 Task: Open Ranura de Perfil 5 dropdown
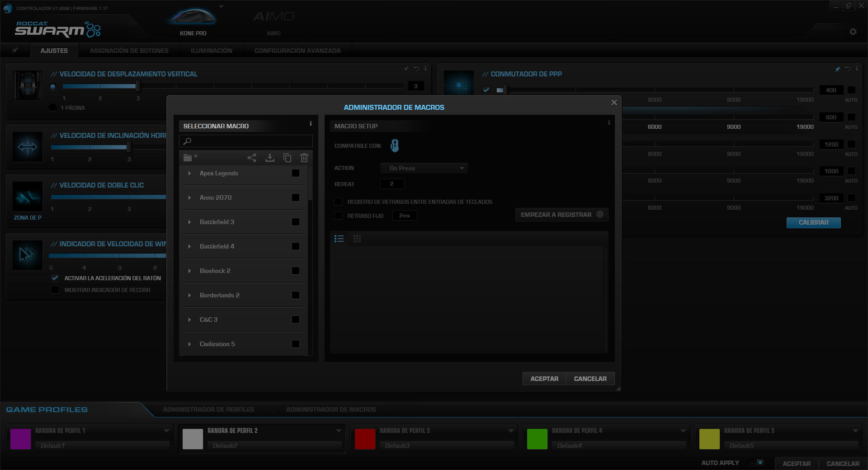tap(855, 431)
